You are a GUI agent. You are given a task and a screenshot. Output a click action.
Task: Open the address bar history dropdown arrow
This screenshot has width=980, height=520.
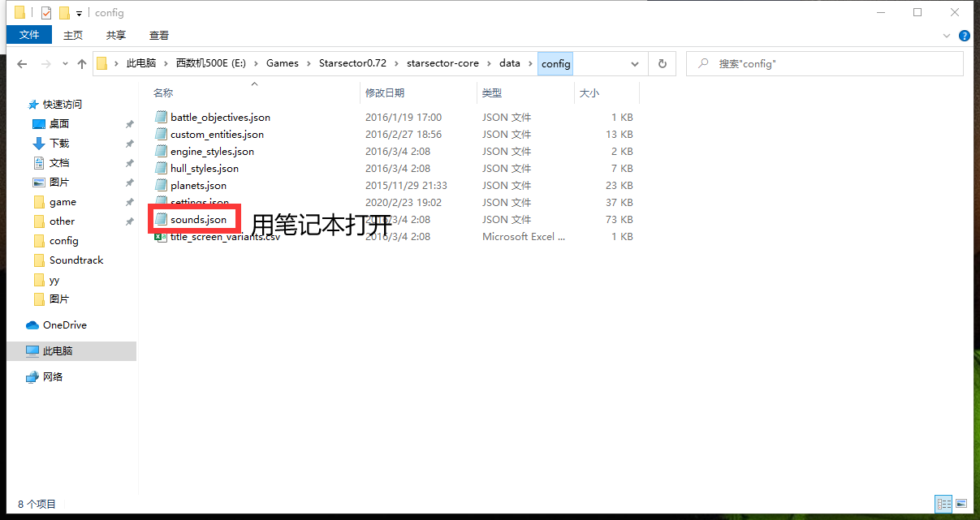633,63
